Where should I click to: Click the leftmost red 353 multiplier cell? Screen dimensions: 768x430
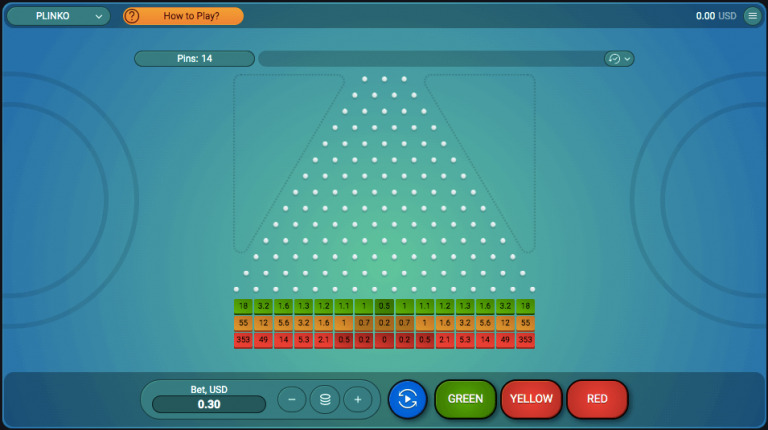point(243,340)
